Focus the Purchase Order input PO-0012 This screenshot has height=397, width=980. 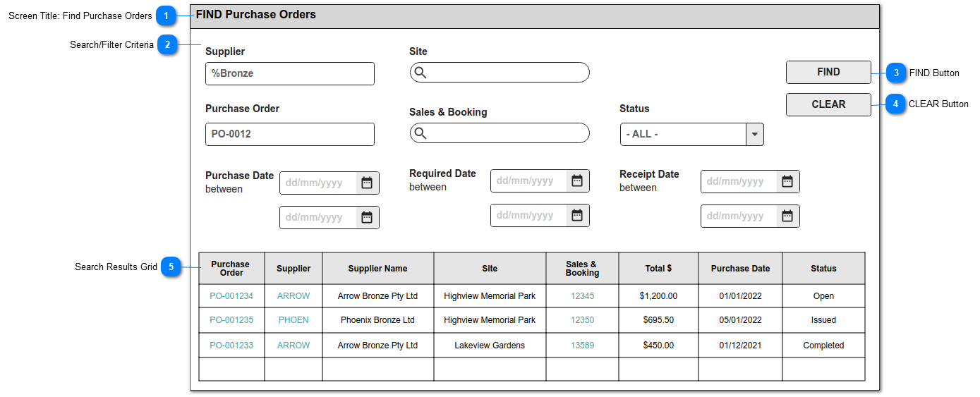pos(290,134)
